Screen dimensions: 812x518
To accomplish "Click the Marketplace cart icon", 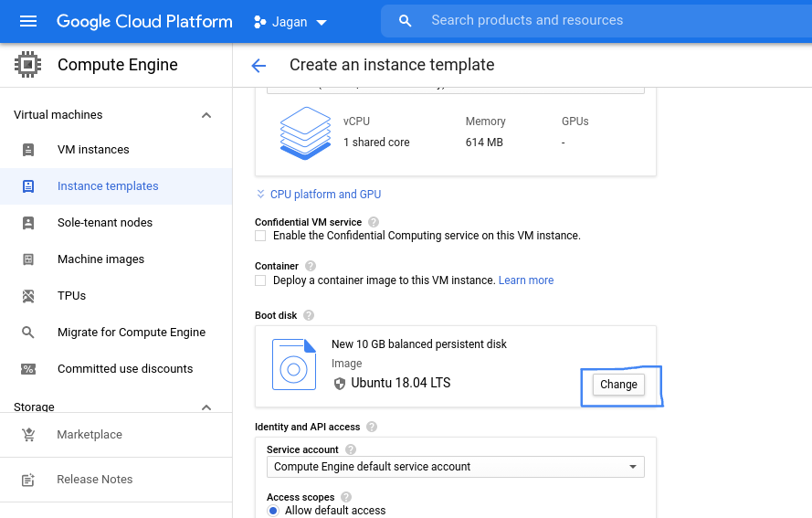I will tap(28, 435).
